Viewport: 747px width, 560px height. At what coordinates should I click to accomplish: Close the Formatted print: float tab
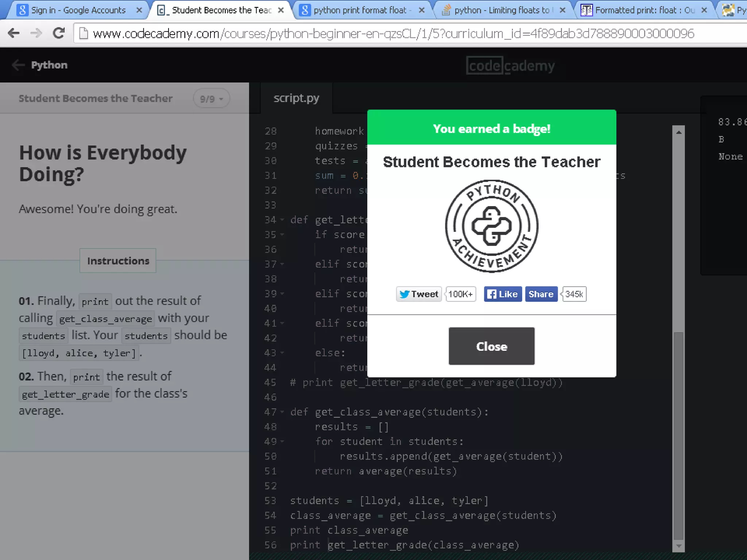click(704, 10)
